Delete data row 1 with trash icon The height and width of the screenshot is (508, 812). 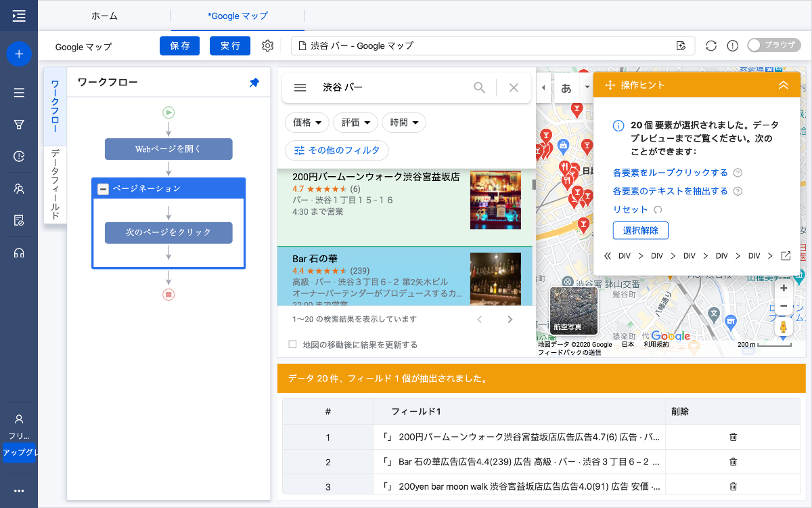tap(733, 438)
